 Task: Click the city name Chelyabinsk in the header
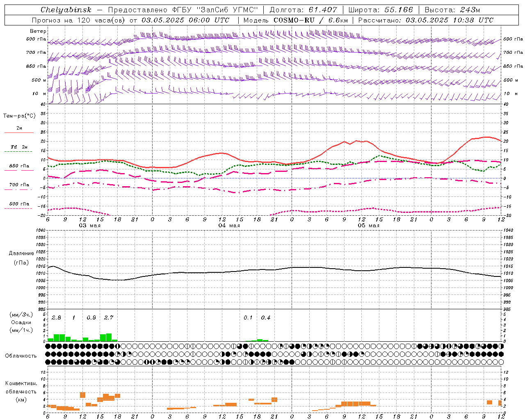tap(66, 10)
